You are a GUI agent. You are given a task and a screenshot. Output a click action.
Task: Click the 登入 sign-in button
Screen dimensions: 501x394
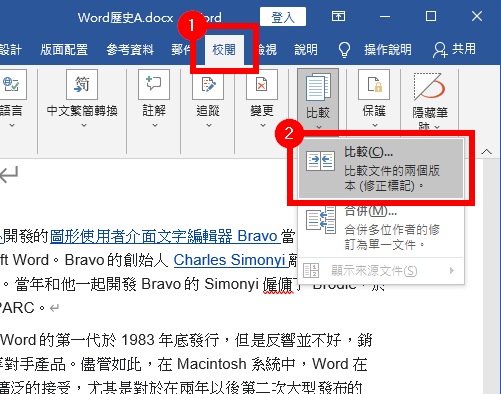tap(283, 17)
